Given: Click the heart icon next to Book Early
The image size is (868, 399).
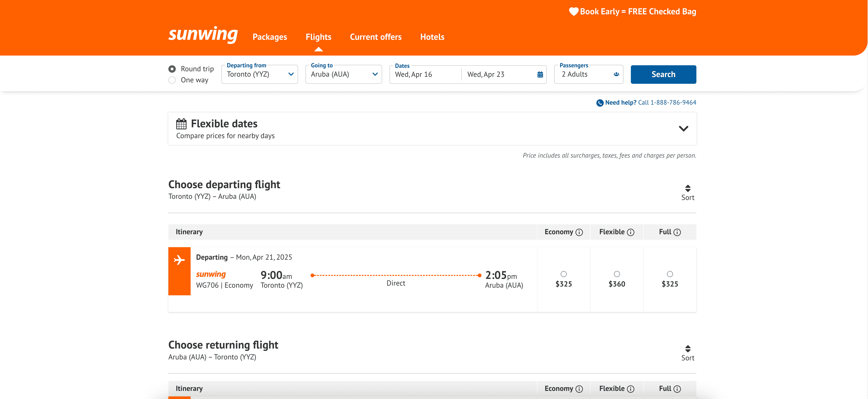Looking at the screenshot, I should (573, 12).
